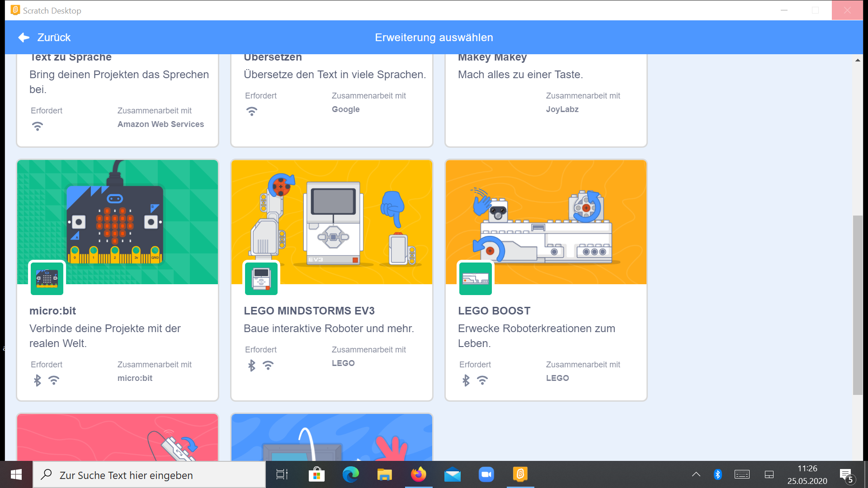Select the LEGO MINDSTORMS EV3 extension image
The image size is (868, 488).
[332, 222]
